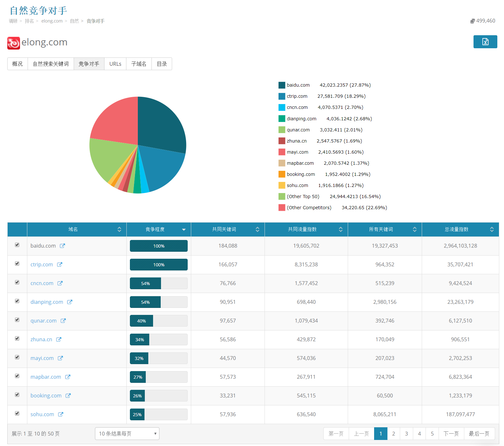Sort by 域名 column arrows
The width and height of the screenshot is (504, 446).
coord(119,229)
